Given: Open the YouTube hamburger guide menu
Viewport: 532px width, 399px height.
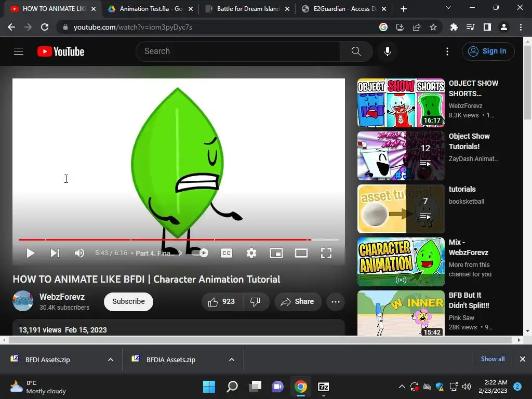Looking at the screenshot, I should tap(19, 51).
